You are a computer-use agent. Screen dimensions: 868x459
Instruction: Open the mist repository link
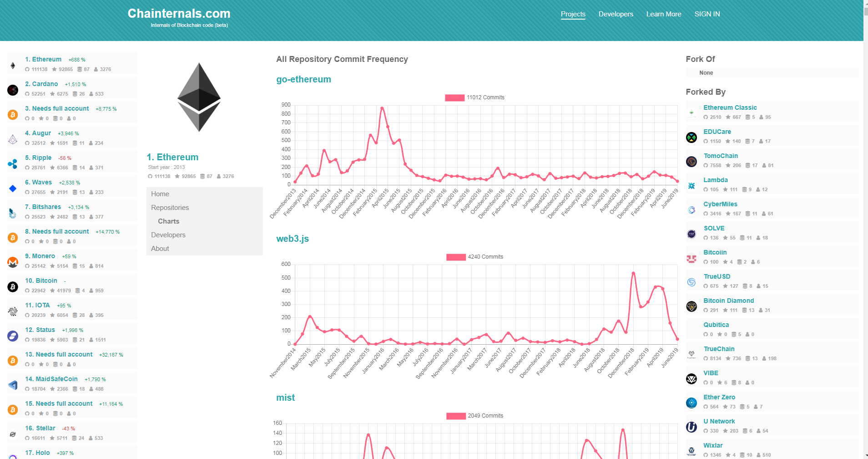click(x=285, y=398)
